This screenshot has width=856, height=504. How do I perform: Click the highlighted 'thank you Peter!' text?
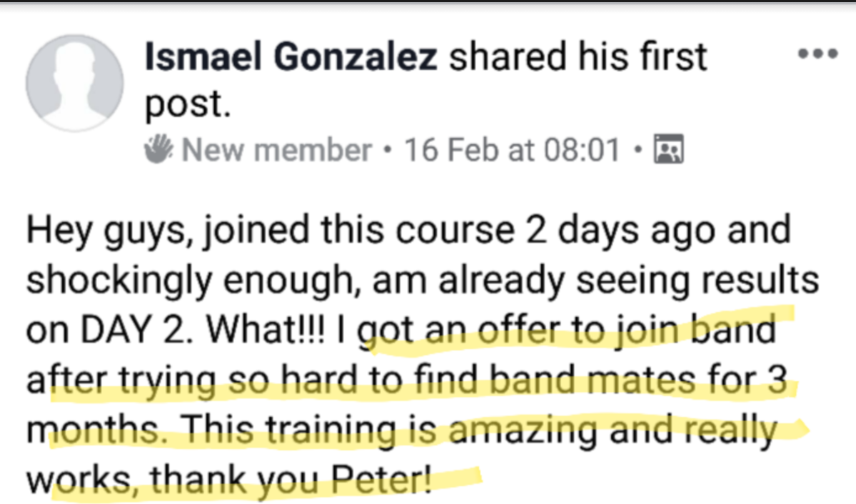coord(348,480)
